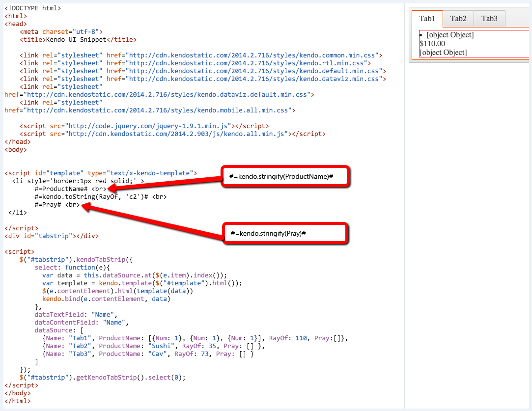Click the script id="template" line

(x=101, y=173)
